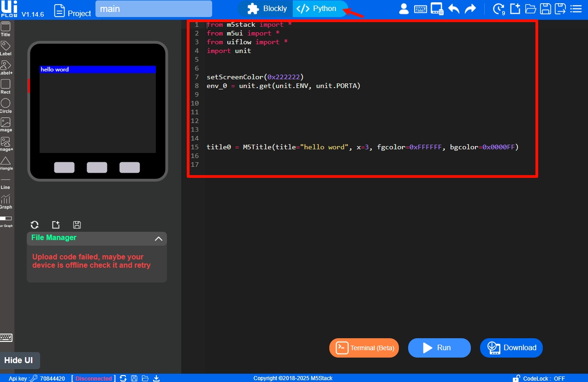Click code line 'env_0 = unit.get'
This screenshot has height=382, width=588.
point(284,86)
